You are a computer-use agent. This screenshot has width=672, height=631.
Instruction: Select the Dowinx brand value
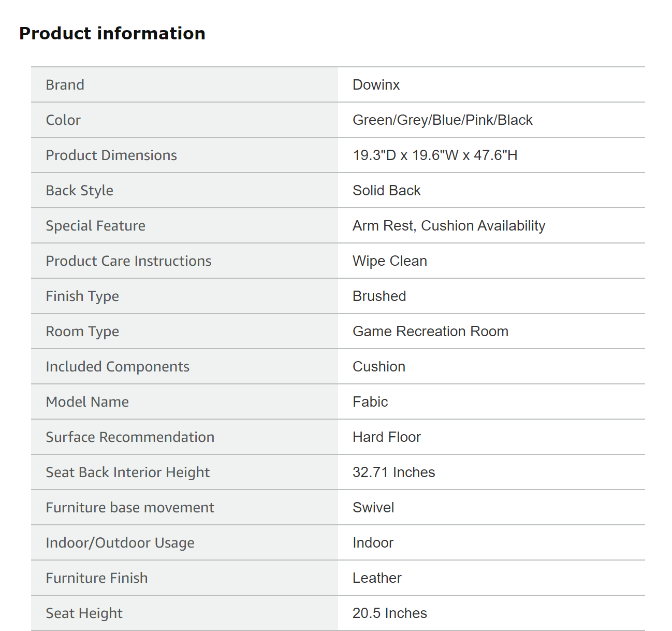tap(376, 85)
